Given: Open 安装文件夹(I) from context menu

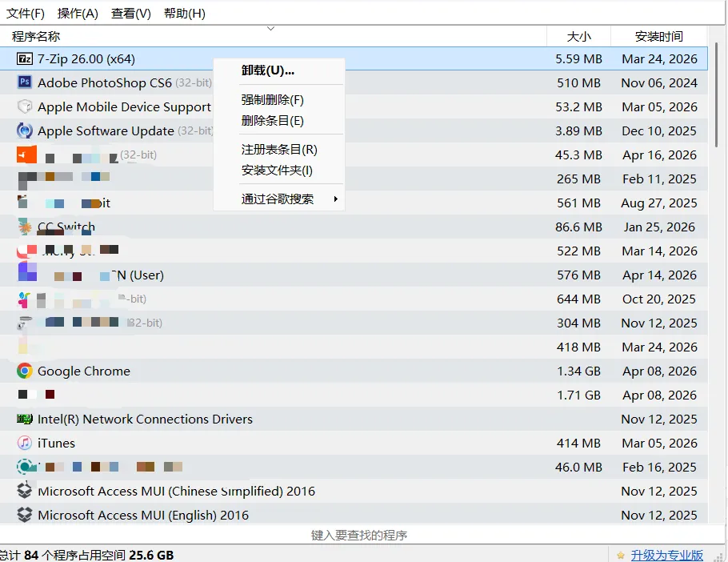Looking at the screenshot, I should coord(279,171).
